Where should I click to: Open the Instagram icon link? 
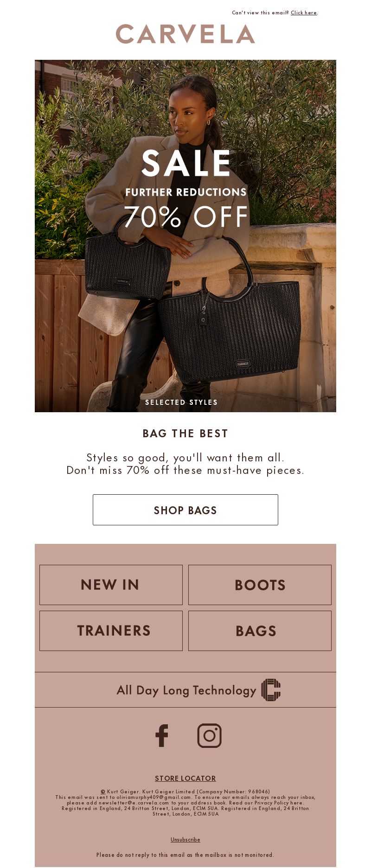point(210,735)
